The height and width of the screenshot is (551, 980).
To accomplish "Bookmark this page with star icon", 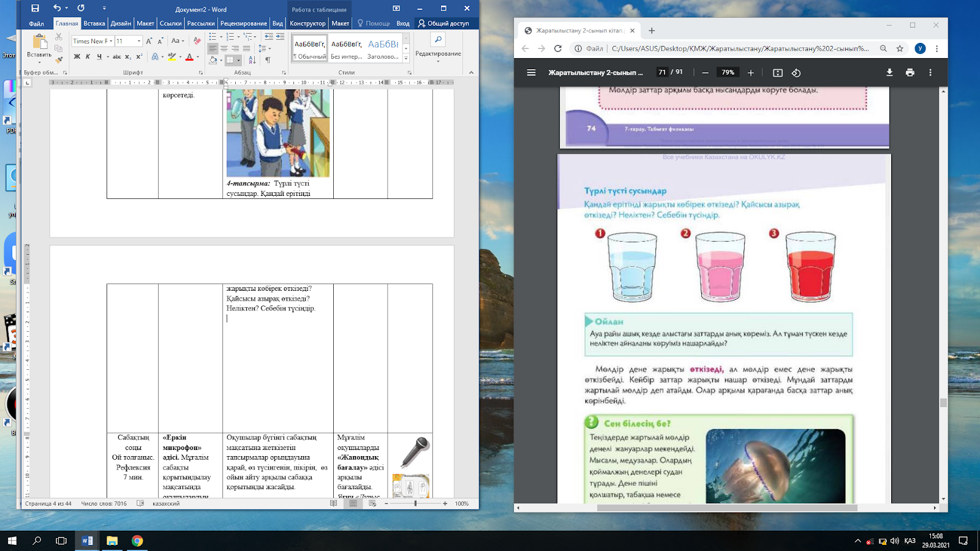I will [900, 48].
